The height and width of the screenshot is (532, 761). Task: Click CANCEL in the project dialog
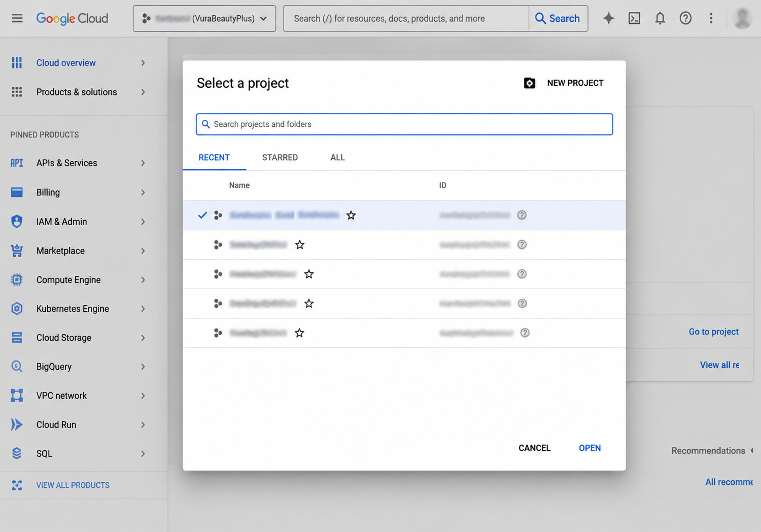coord(534,448)
